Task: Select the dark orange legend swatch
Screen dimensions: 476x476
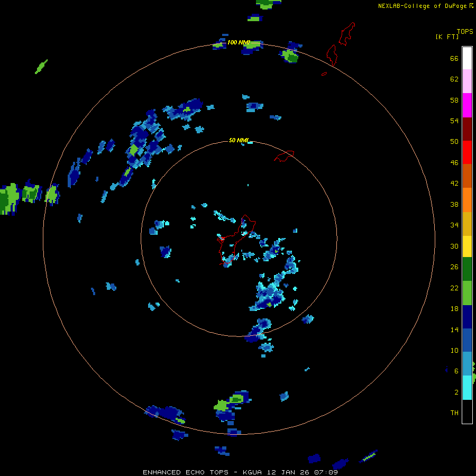Action: (467, 176)
